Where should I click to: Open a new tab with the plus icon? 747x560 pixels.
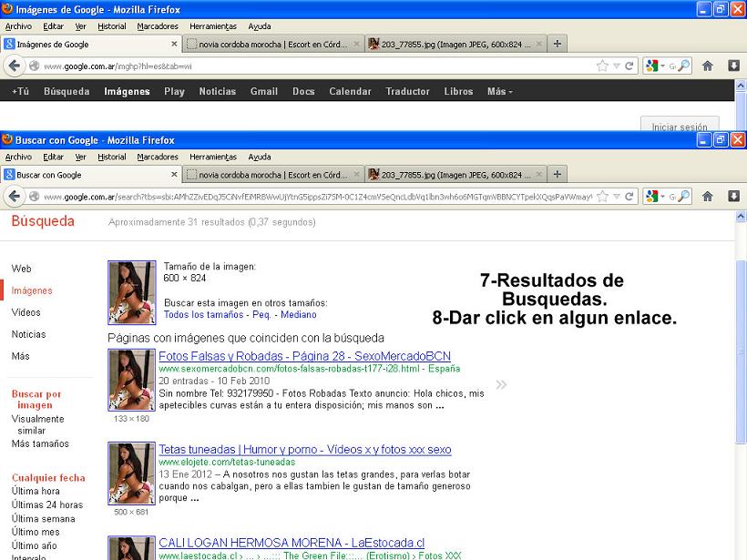[x=556, y=173]
